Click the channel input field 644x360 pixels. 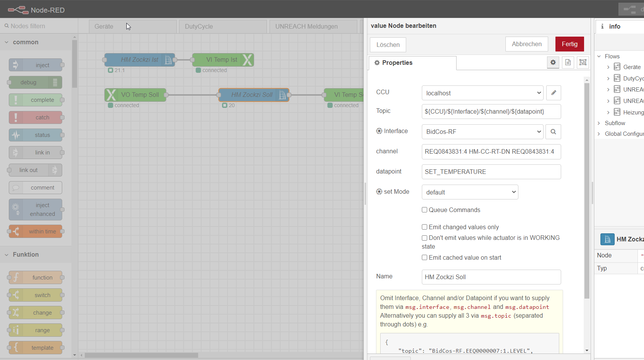(491, 152)
